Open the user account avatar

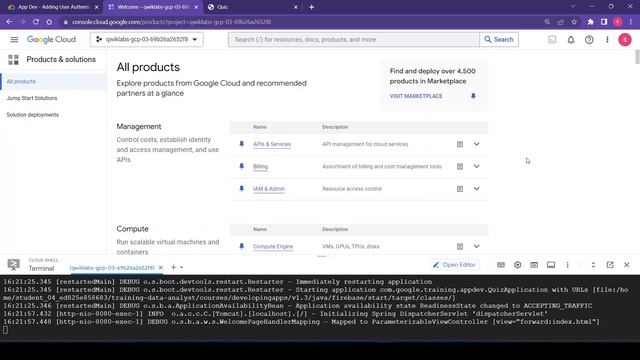tap(624, 40)
